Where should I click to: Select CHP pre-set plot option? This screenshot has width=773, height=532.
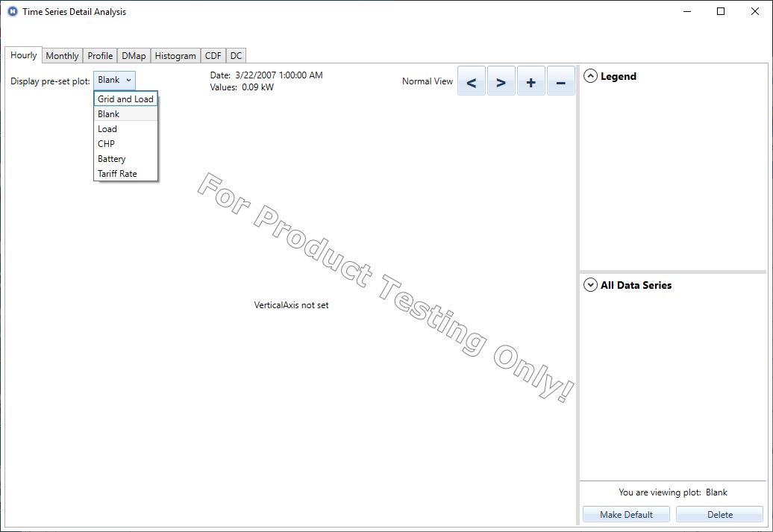(x=106, y=144)
